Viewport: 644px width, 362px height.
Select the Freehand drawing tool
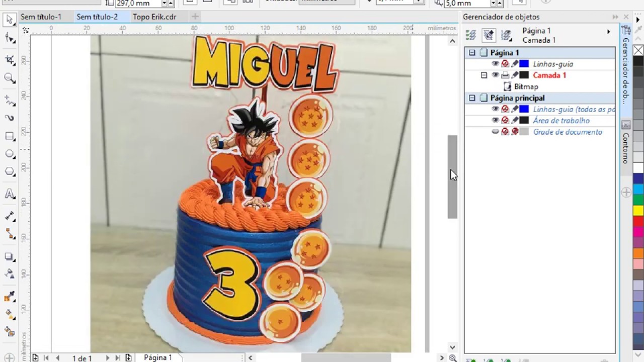click(10, 100)
